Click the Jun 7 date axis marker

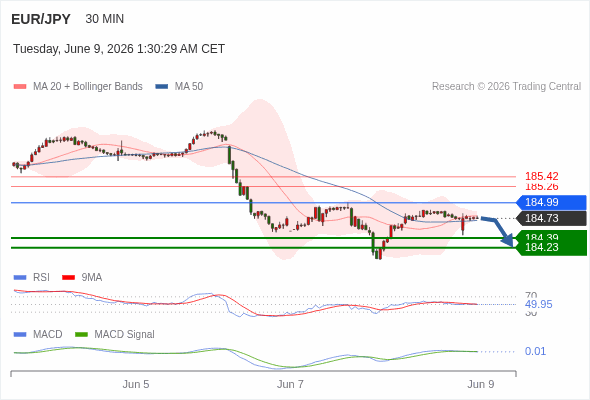[x=290, y=385]
